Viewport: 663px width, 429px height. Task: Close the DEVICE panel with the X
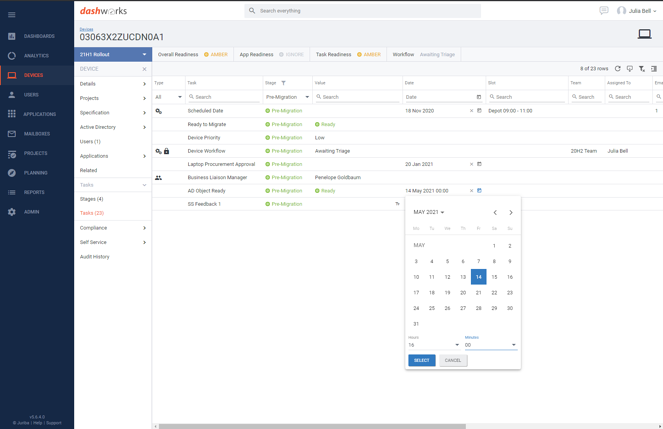(x=144, y=69)
